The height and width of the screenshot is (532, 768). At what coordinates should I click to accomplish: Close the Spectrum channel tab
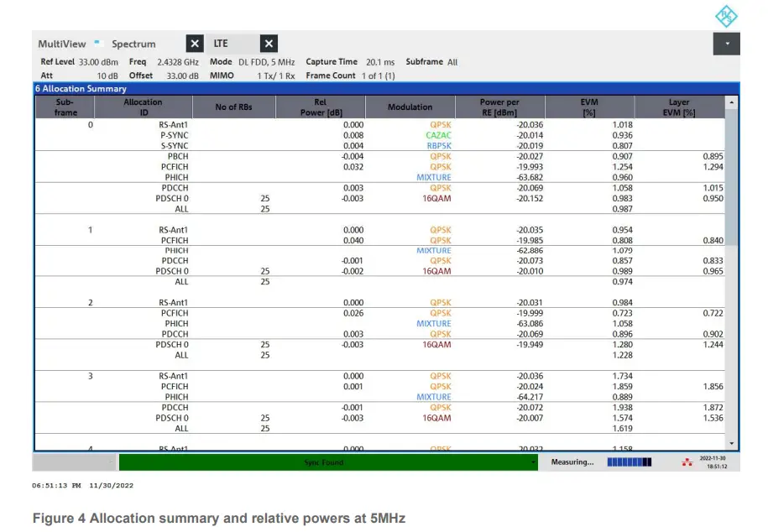point(194,44)
